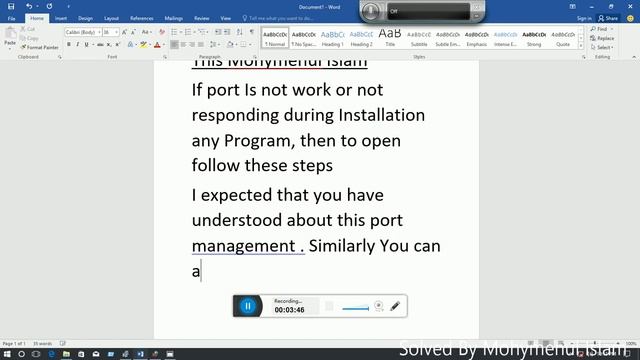Apply Heading 1 style

(333, 38)
